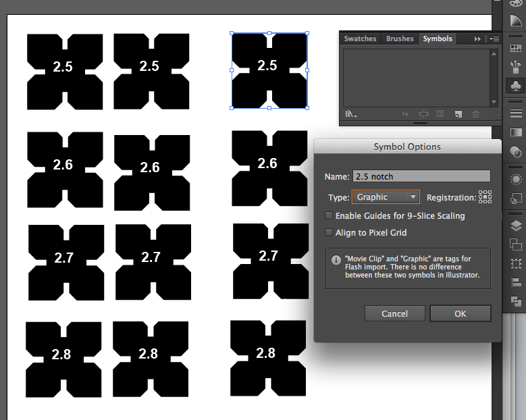Open the Swatches panel from dock

[x=516, y=49]
